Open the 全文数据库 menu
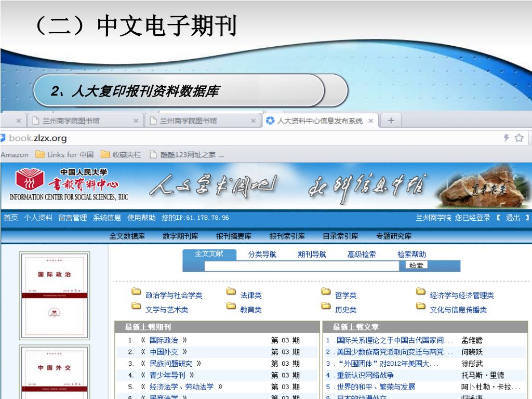The image size is (532, 399). point(127,236)
